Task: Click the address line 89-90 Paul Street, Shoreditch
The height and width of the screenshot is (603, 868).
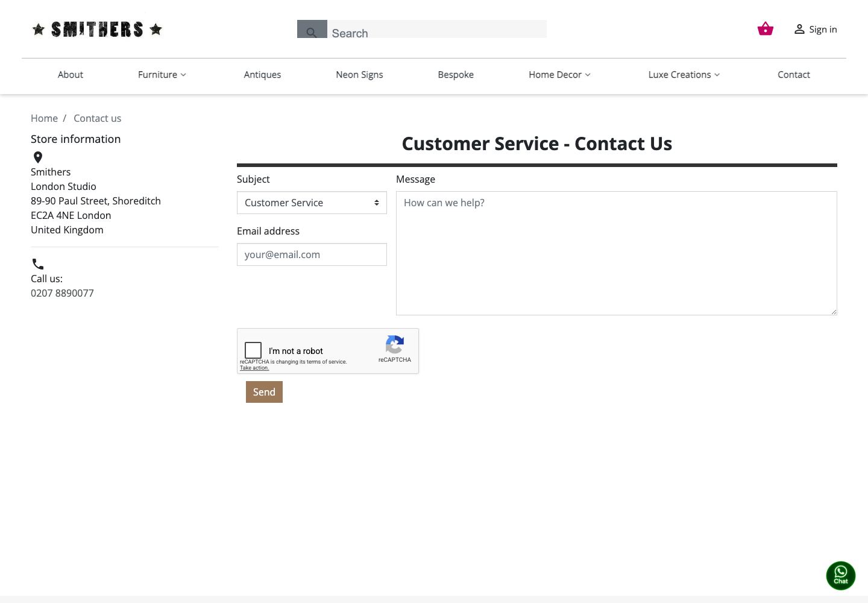Action: [96, 201]
